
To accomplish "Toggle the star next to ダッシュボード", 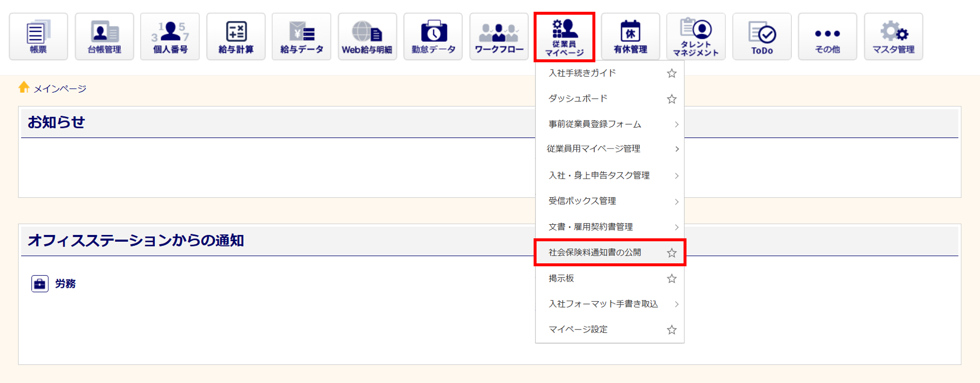I will tap(671, 99).
